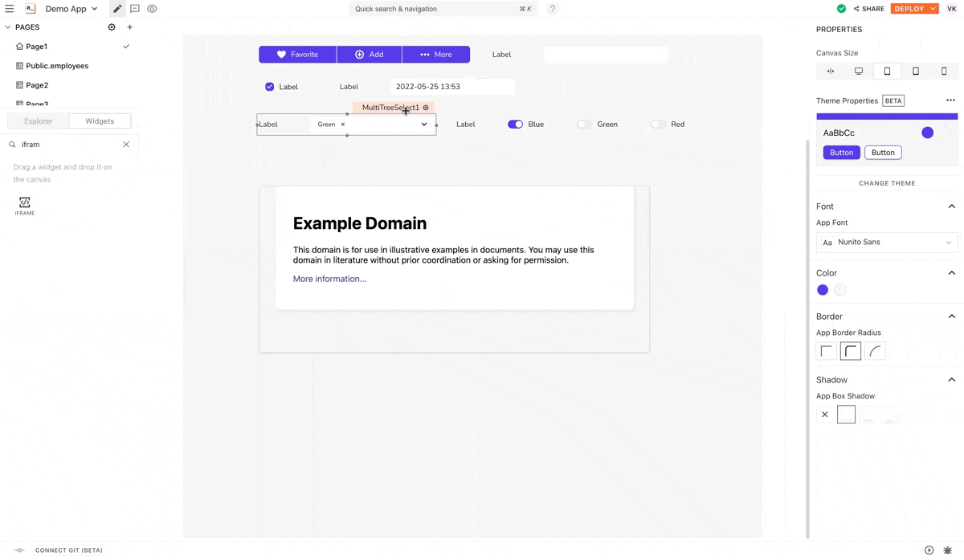Image resolution: width=964 pixels, height=560 pixels.
Task: Enable the Green switch
Action: tap(584, 125)
